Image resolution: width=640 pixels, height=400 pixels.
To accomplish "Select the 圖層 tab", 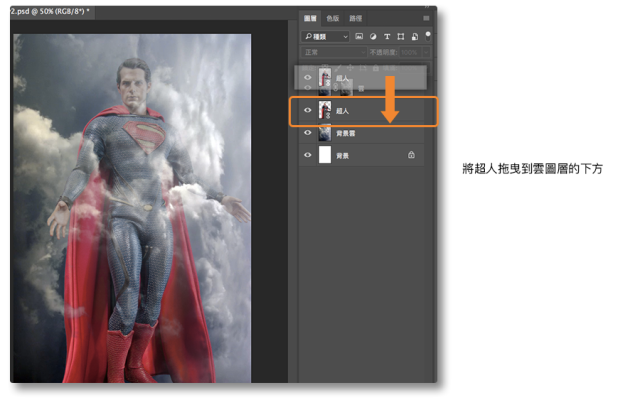I will click(x=310, y=18).
